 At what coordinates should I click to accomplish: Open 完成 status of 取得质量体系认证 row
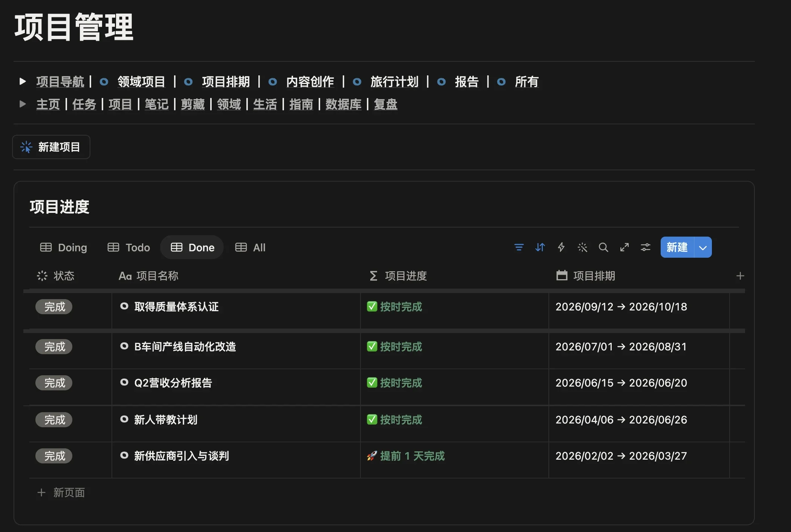[x=54, y=307]
